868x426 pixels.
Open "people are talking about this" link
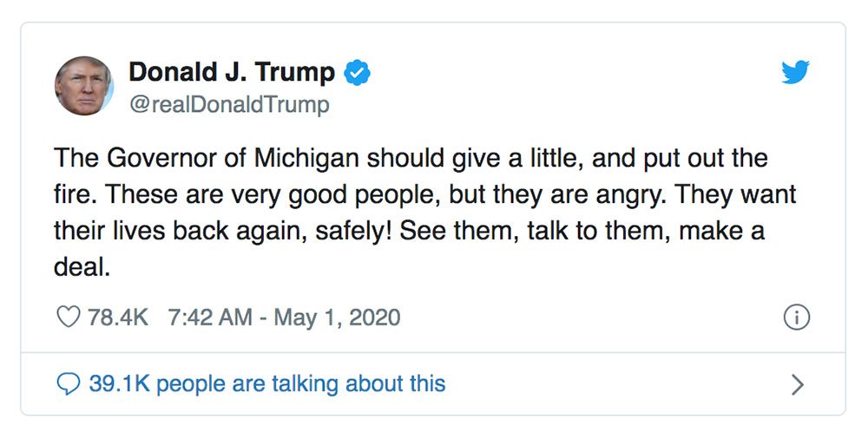[x=301, y=384]
